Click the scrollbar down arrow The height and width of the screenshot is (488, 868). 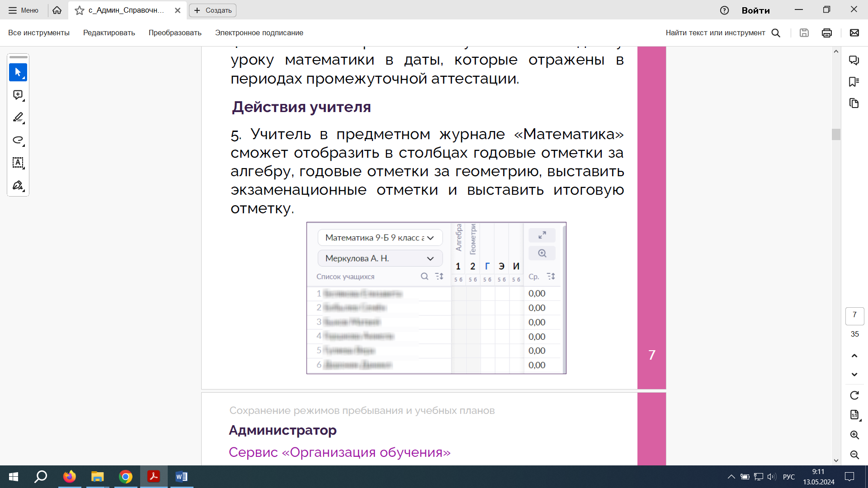836,460
